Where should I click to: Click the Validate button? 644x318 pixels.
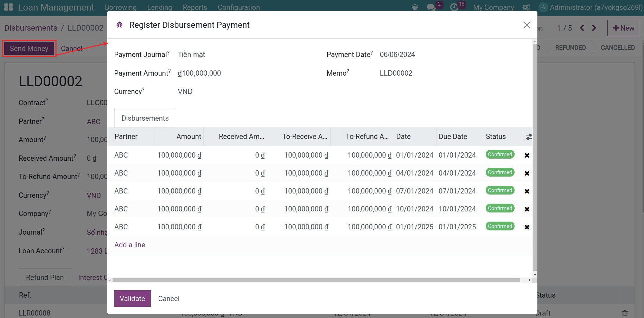(132, 298)
